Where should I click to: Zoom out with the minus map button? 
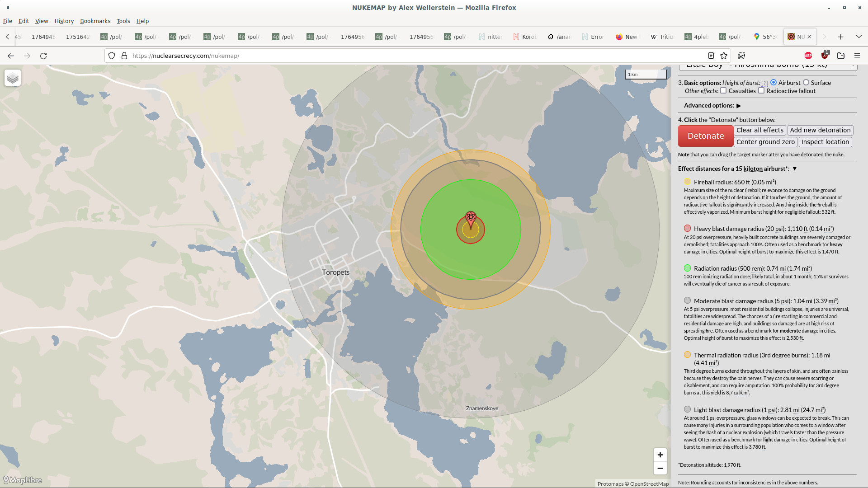(x=660, y=469)
